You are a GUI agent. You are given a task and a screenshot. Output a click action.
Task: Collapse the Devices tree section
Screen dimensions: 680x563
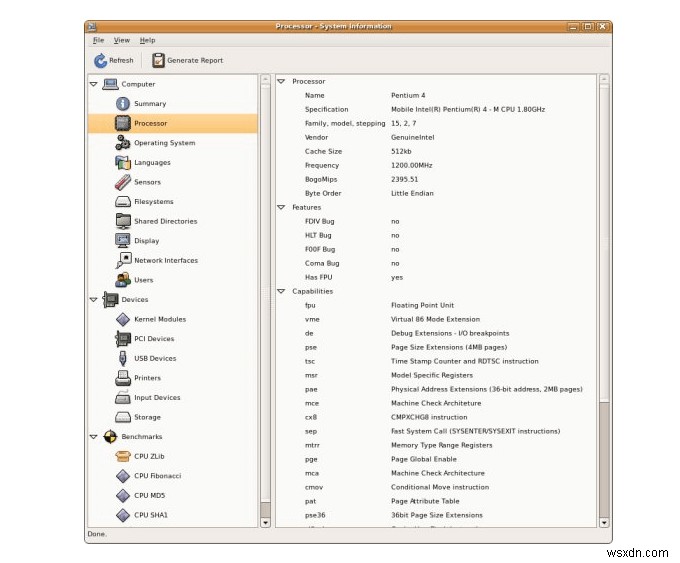pyautogui.click(x=94, y=300)
